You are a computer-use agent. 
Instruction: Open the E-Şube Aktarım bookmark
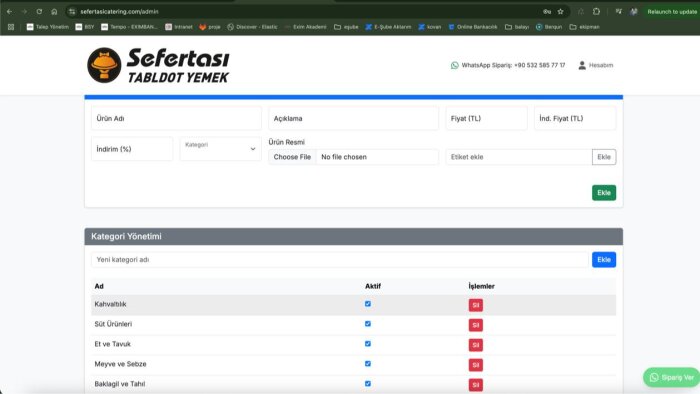(x=388, y=27)
